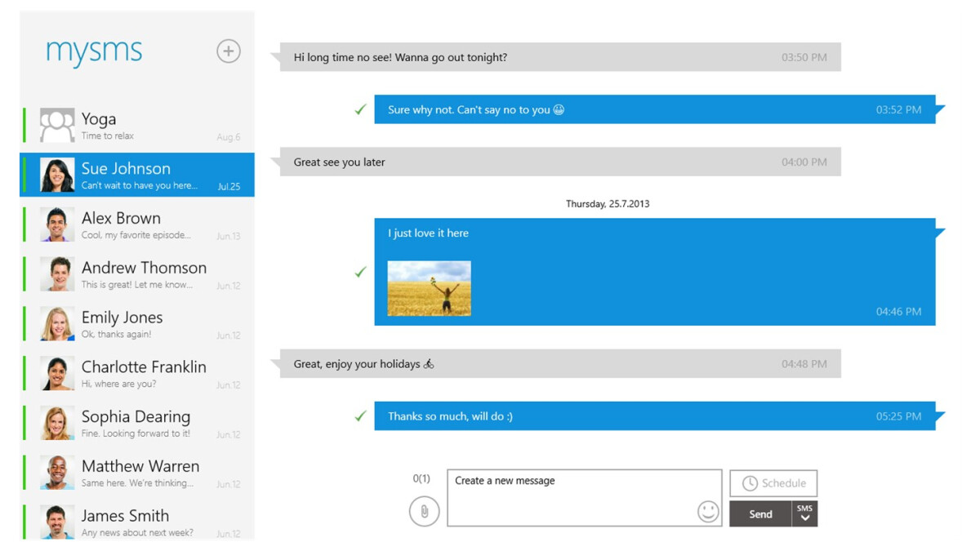Click the paperclip attachment icon
The width and height of the screenshot is (980, 551).
point(424,512)
